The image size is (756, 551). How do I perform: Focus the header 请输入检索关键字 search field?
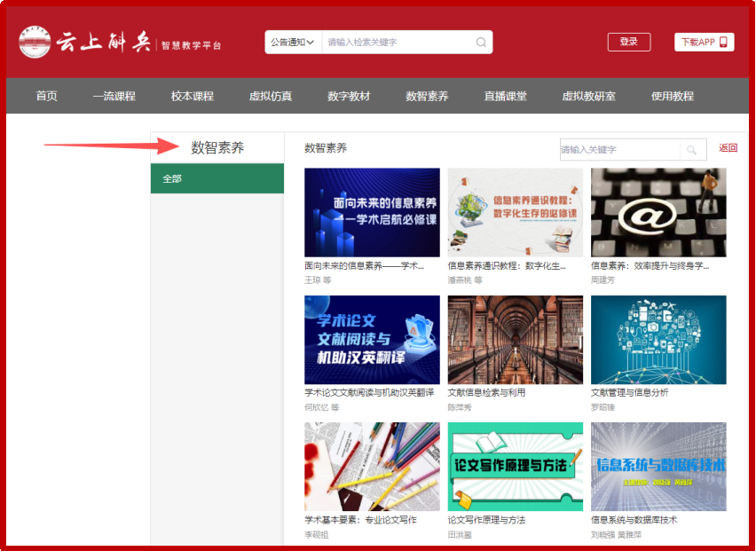click(398, 42)
